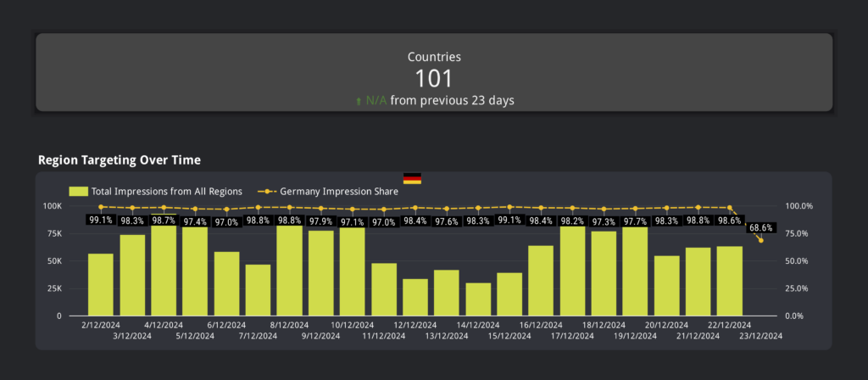
Task: Toggle Germany Impression Share legend item
Action: pos(328,192)
